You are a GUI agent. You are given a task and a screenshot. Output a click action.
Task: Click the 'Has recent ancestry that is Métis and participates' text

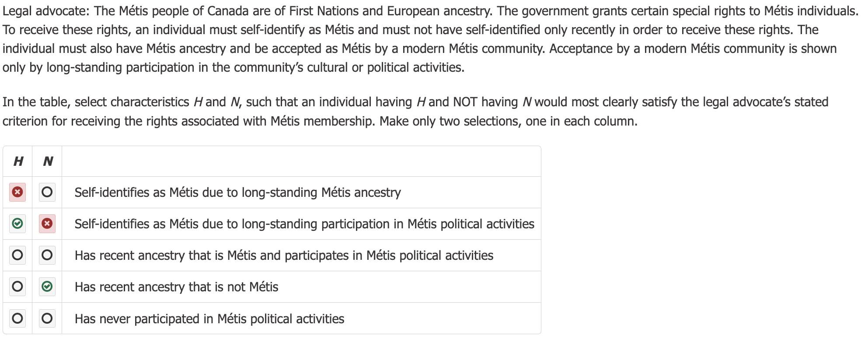tap(284, 255)
